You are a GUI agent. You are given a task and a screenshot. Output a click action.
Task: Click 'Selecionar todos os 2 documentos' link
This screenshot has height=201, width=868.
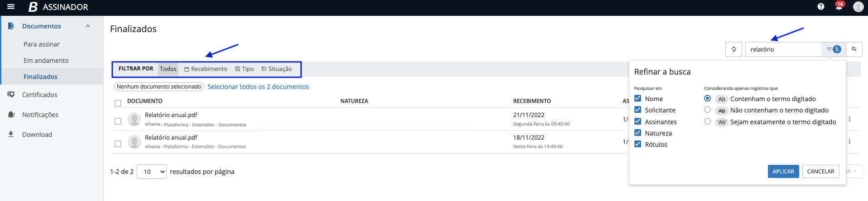tap(258, 87)
